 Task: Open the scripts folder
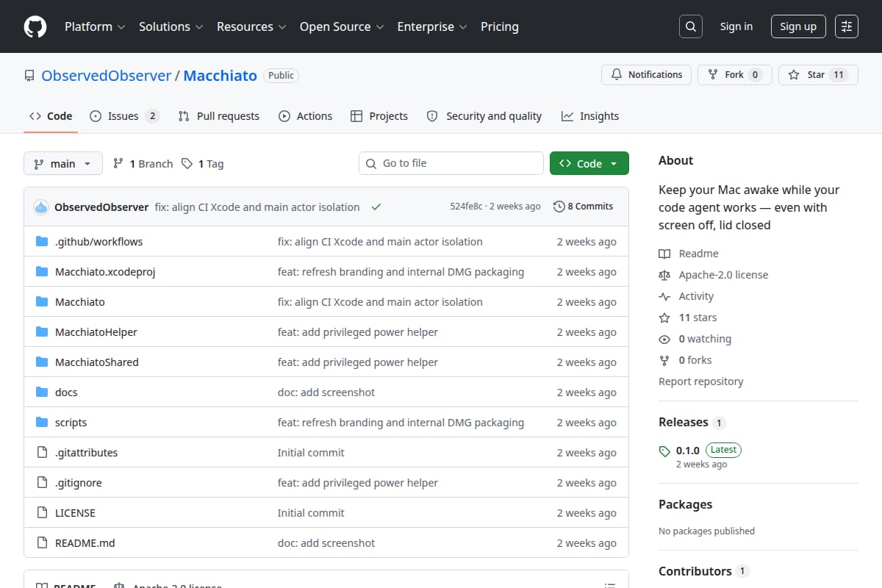[71, 423]
